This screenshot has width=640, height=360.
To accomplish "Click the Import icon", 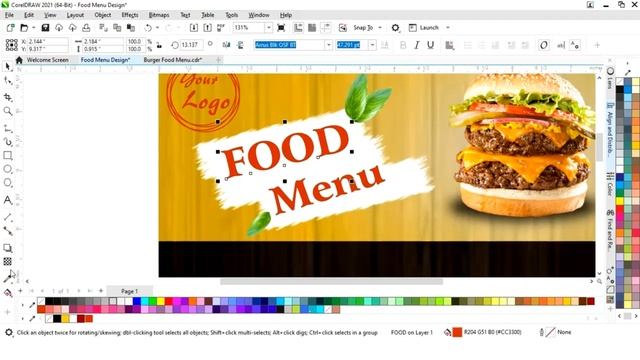I will 194,28.
